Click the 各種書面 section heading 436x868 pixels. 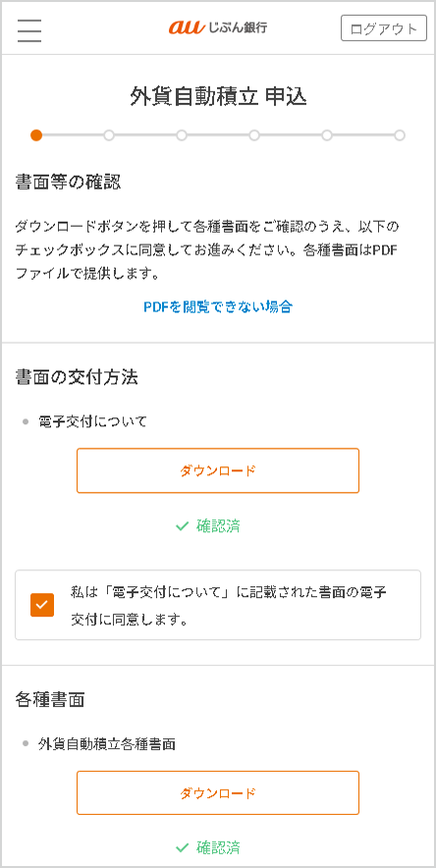[x=50, y=700]
